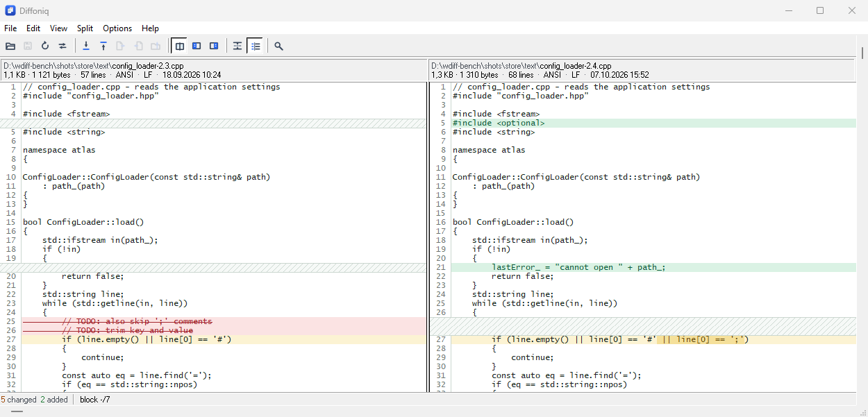Toggle the both-panes split view button
Viewport: 868px width, 417px height.
tap(179, 46)
